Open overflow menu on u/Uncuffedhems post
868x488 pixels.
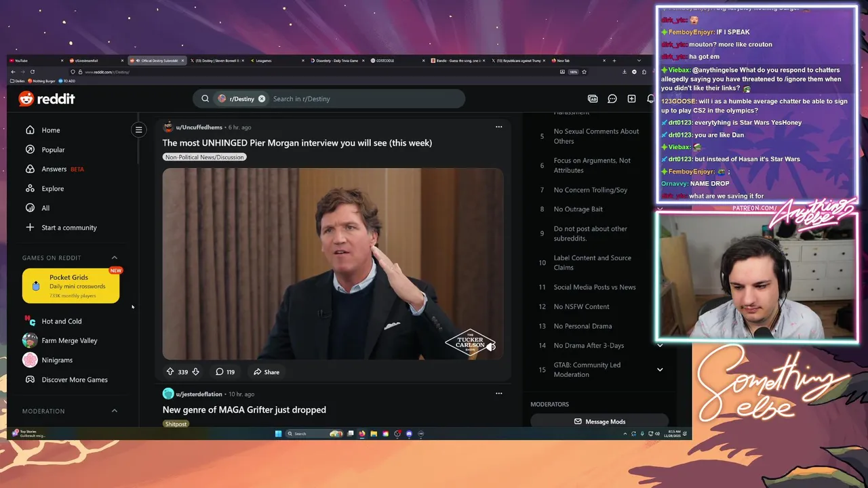498,127
